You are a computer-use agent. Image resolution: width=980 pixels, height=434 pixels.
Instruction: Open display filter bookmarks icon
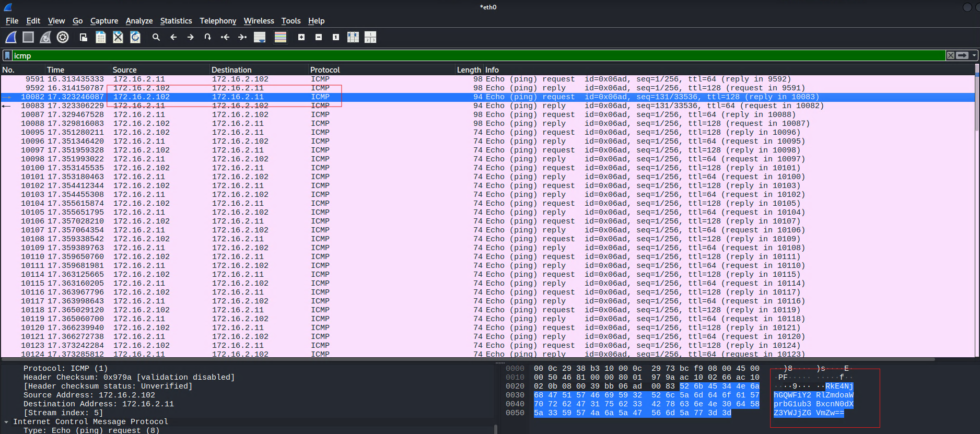[x=7, y=55]
